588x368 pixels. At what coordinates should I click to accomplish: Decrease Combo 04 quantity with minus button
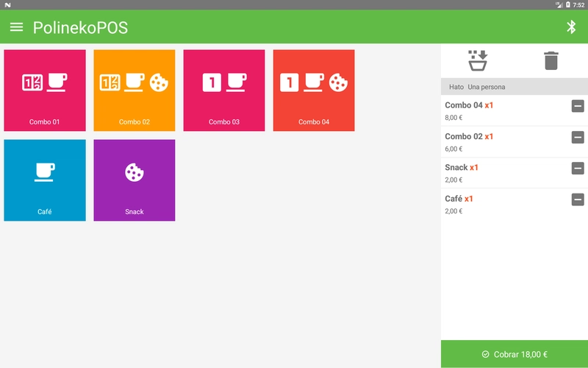(x=578, y=106)
